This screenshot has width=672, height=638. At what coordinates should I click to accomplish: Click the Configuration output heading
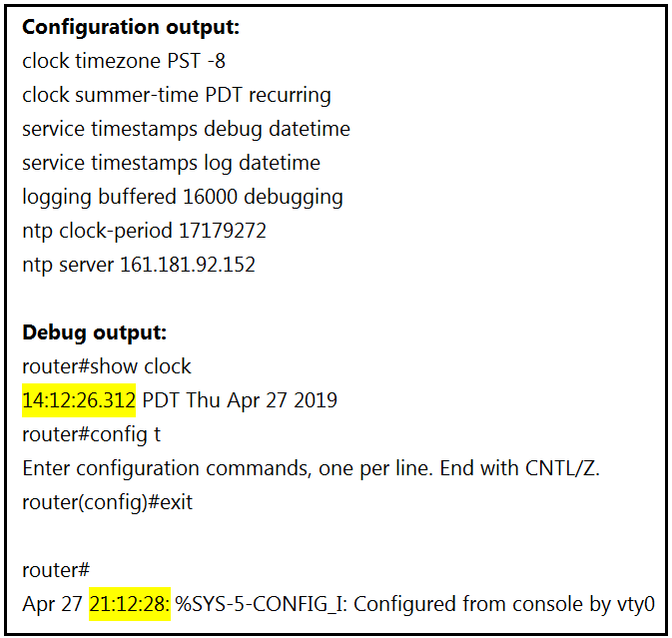131,27
